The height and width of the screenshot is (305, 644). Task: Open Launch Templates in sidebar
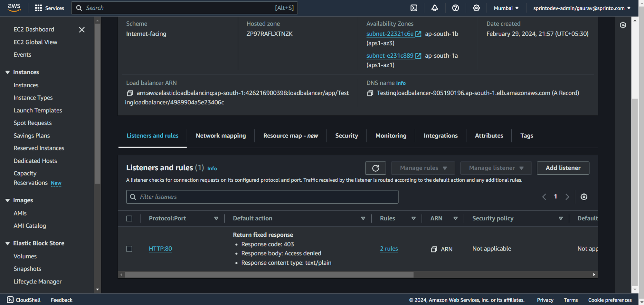[x=38, y=110]
